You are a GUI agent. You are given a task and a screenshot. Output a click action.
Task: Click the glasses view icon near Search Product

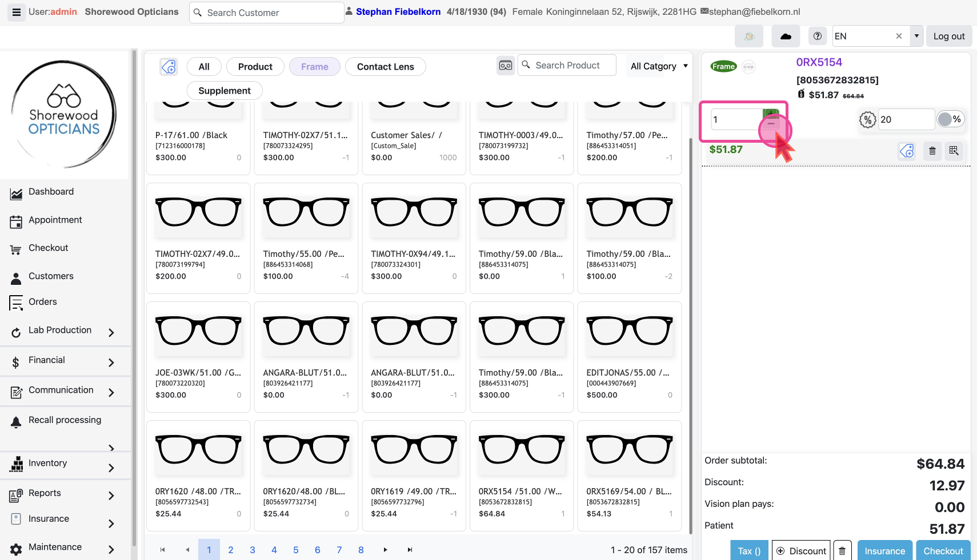(x=506, y=66)
